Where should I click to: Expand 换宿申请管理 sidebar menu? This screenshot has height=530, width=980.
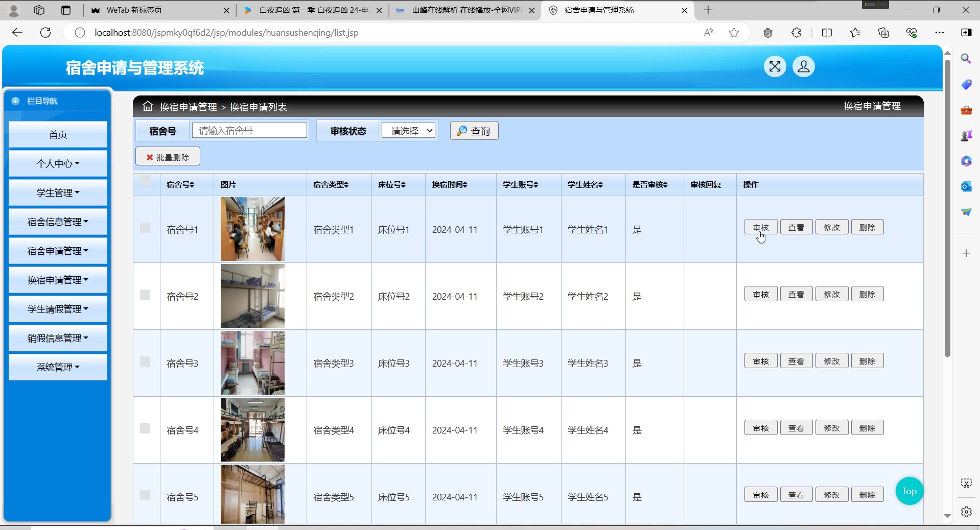coord(58,280)
